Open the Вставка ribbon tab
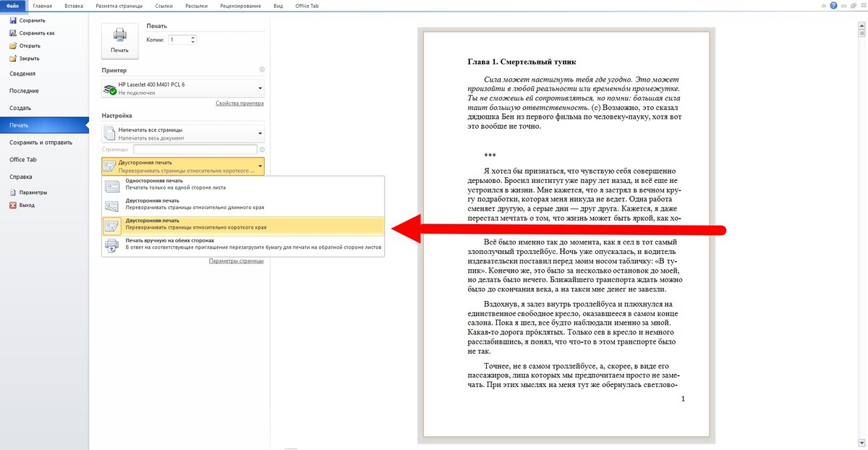The image size is (868, 450). pyautogui.click(x=73, y=5)
